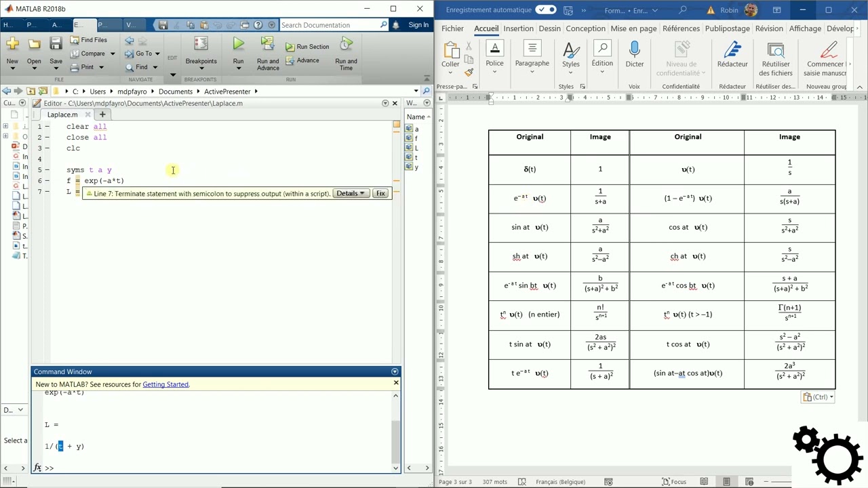Switch to the Références ribbon tab

(681, 28)
